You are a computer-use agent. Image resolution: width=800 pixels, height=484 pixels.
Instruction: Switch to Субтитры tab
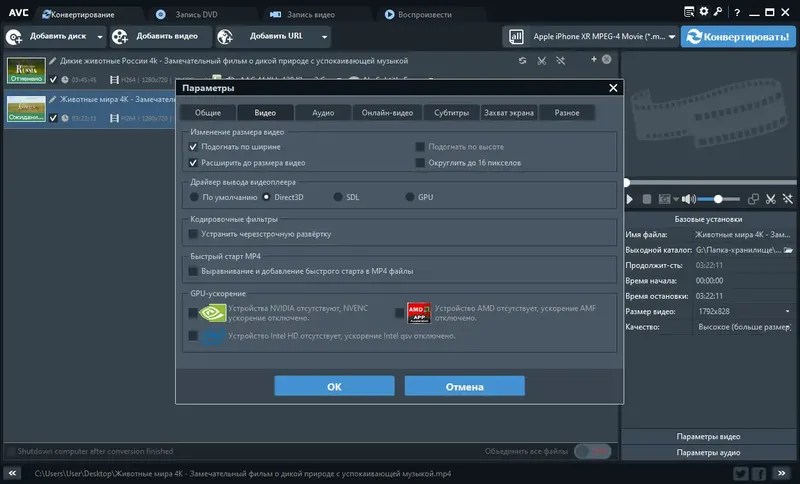[452, 113]
